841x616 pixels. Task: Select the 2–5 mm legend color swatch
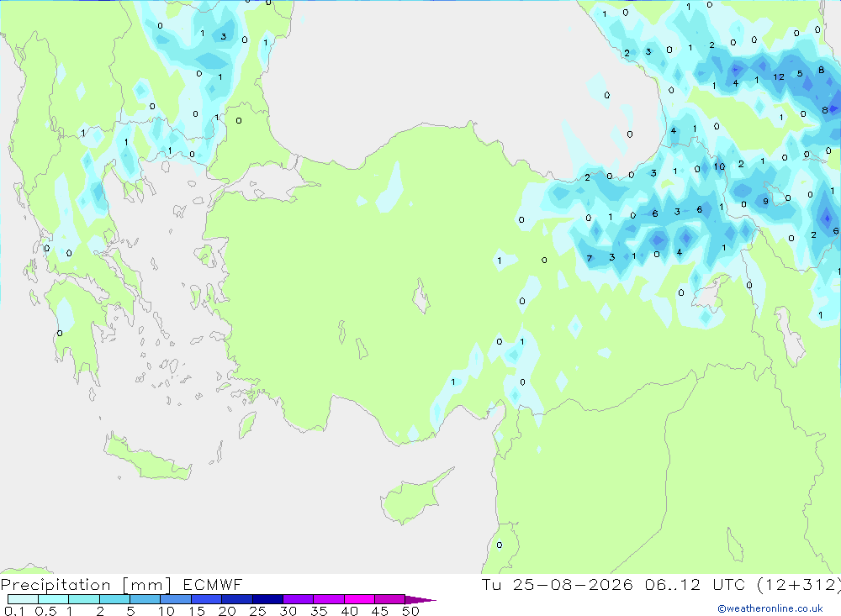pos(114,599)
